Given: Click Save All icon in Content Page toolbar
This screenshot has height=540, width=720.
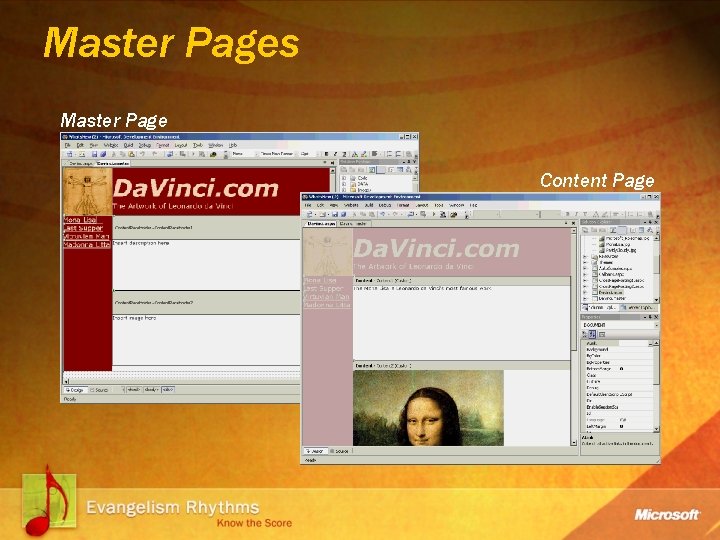Looking at the screenshot, I should [x=343, y=214].
